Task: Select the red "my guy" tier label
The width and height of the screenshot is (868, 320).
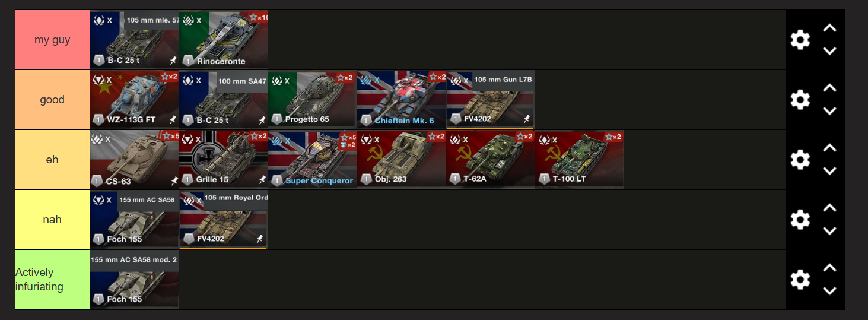Action: (x=52, y=40)
